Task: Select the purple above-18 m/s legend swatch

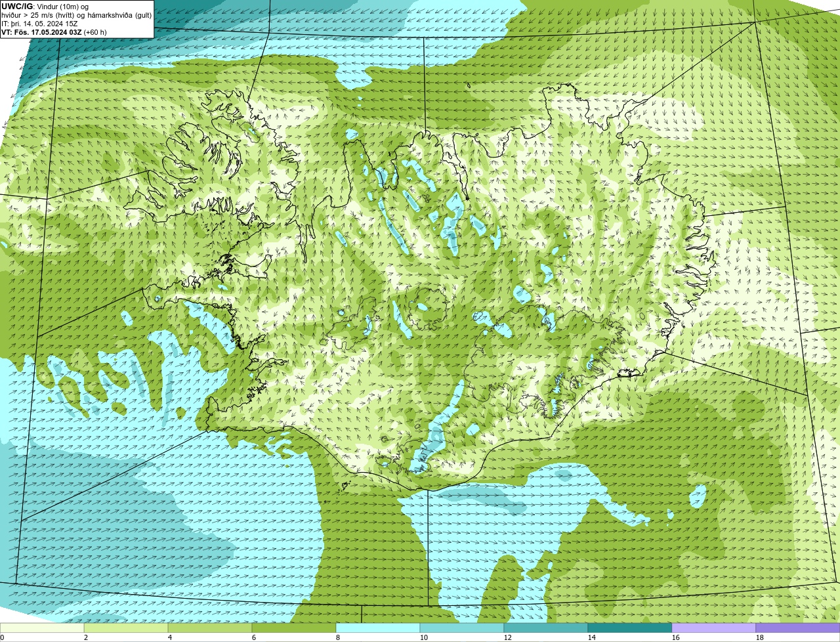Action: 798,628
